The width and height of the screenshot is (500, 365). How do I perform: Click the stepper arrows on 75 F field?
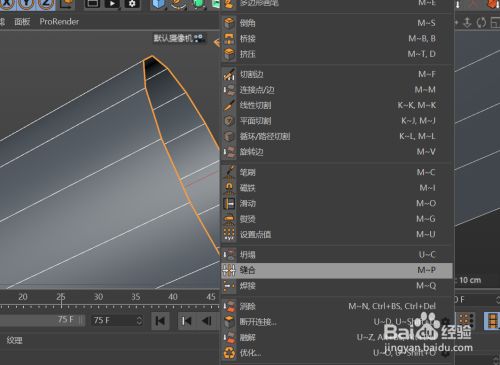point(139,320)
